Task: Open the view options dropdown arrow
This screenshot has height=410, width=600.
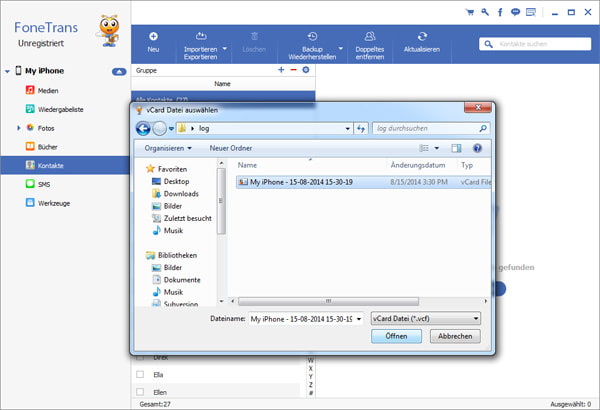Action: 437,148
